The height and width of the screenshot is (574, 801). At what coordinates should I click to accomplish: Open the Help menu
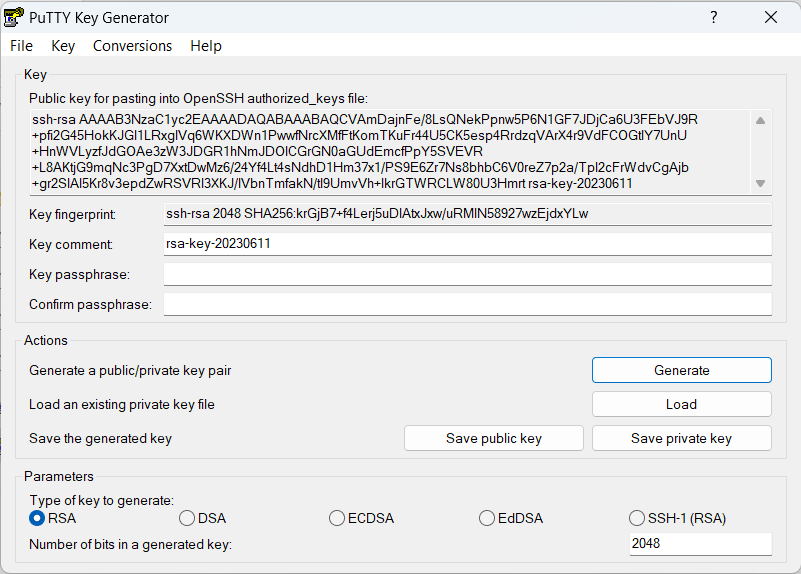point(205,46)
